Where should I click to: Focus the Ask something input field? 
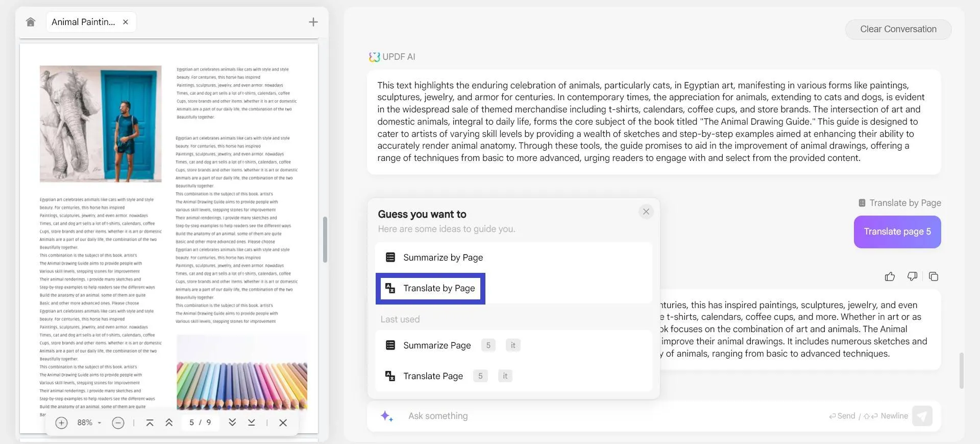click(612, 416)
